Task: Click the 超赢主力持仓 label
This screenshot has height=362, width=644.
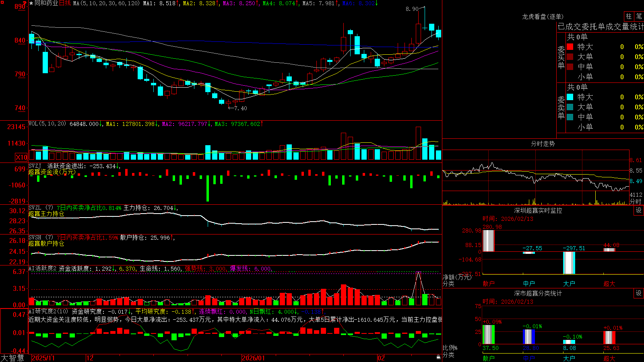Action: click(x=46, y=214)
